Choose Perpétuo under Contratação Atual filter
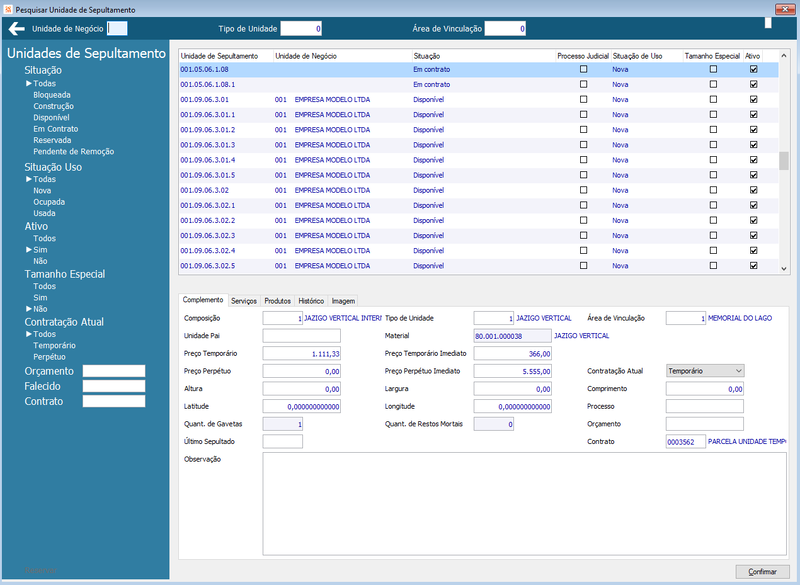Viewport: 800px width, 585px height. pyautogui.click(x=49, y=357)
